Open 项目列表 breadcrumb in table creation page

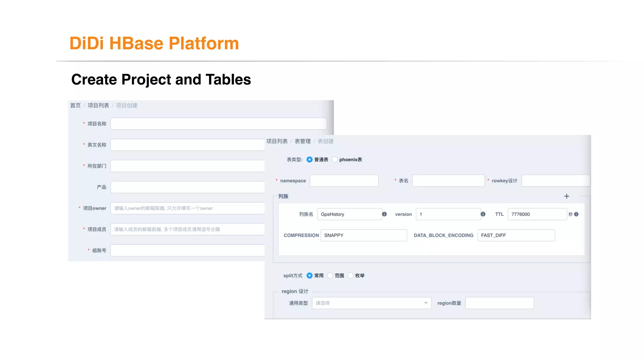[277, 141]
